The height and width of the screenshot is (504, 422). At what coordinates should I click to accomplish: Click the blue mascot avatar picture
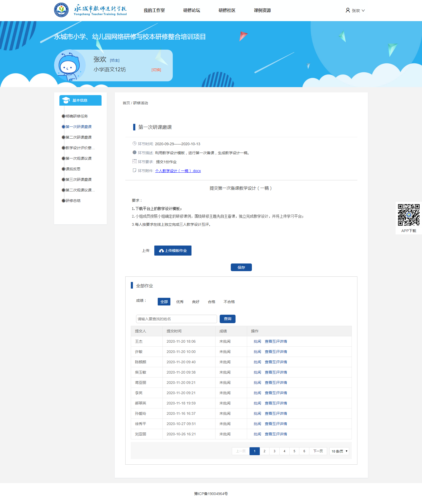70,65
